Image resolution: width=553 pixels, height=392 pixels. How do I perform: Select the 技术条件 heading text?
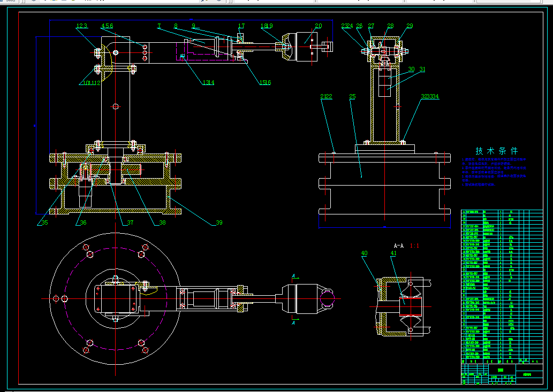click(497, 151)
